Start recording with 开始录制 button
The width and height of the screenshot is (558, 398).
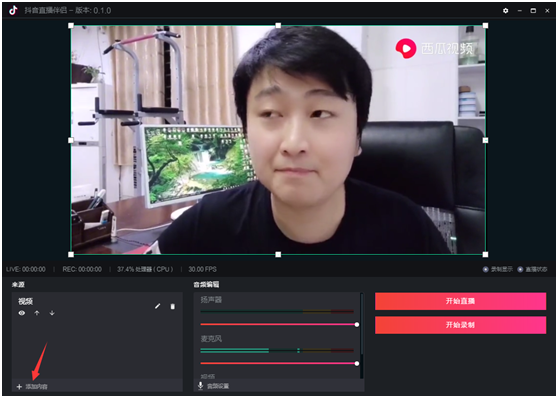[460, 325]
